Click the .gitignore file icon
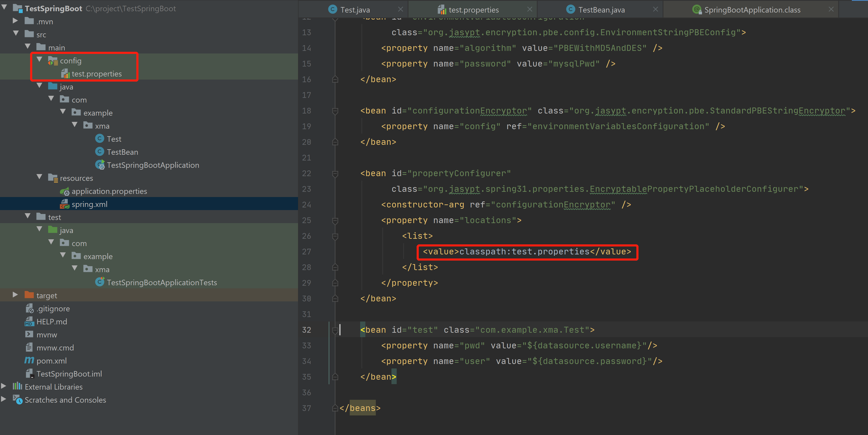The height and width of the screenshot is (435, 868). pyautogui.click(x=29, y=308)
